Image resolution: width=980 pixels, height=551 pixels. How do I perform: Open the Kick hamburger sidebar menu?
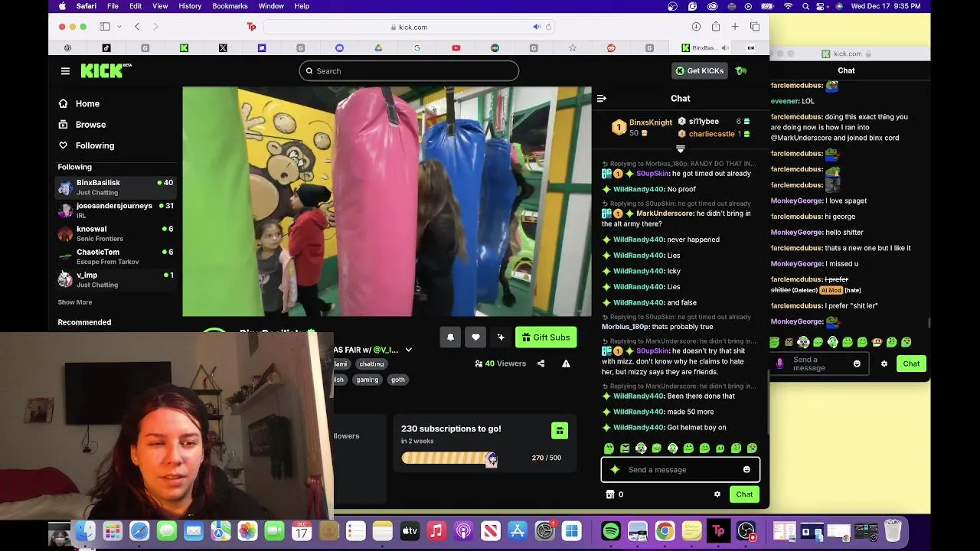pyautogui.click(x=65, y=71)
